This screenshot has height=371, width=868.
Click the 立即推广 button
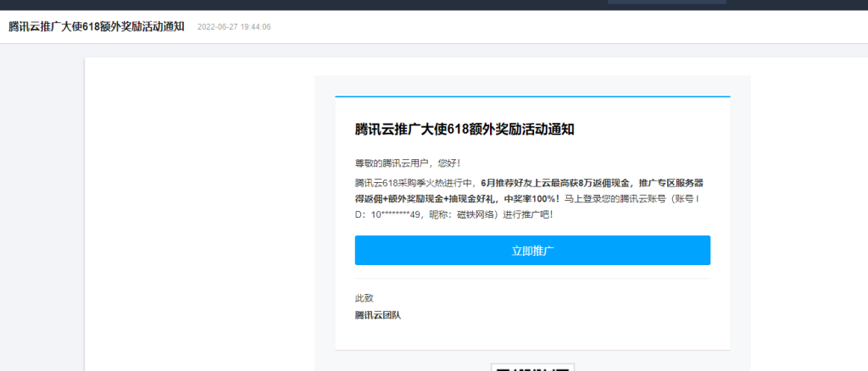pyautogui.click(x=532, y=251)
